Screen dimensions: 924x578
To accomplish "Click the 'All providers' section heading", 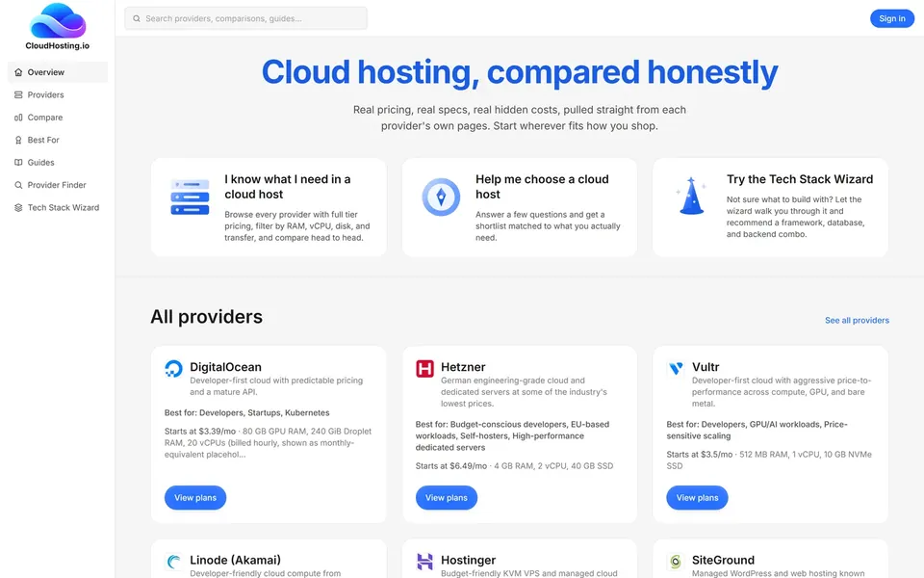I will point(206,317).
